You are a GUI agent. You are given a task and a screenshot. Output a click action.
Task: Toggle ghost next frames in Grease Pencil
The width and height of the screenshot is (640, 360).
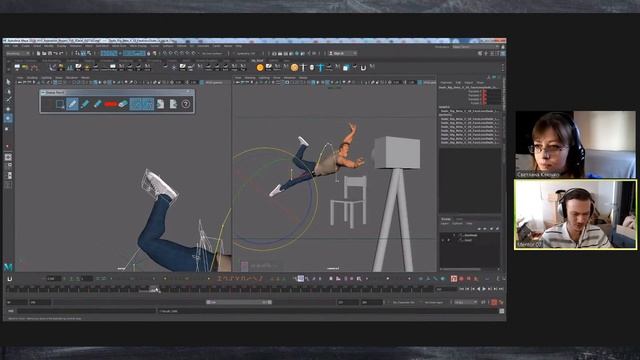tap(148, 104)
